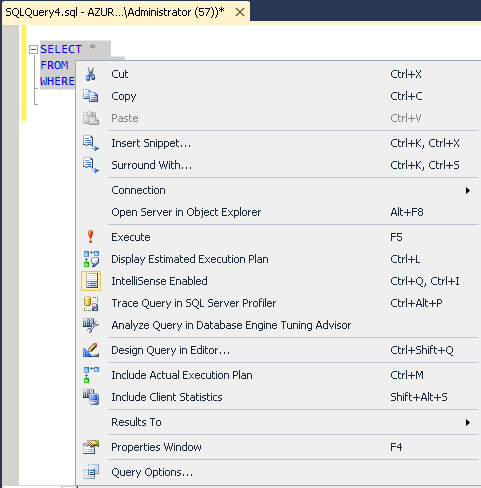Click the Ctrl+X shortcut text
The width and height of the screenshot is (481, 488).
(406, 74)
